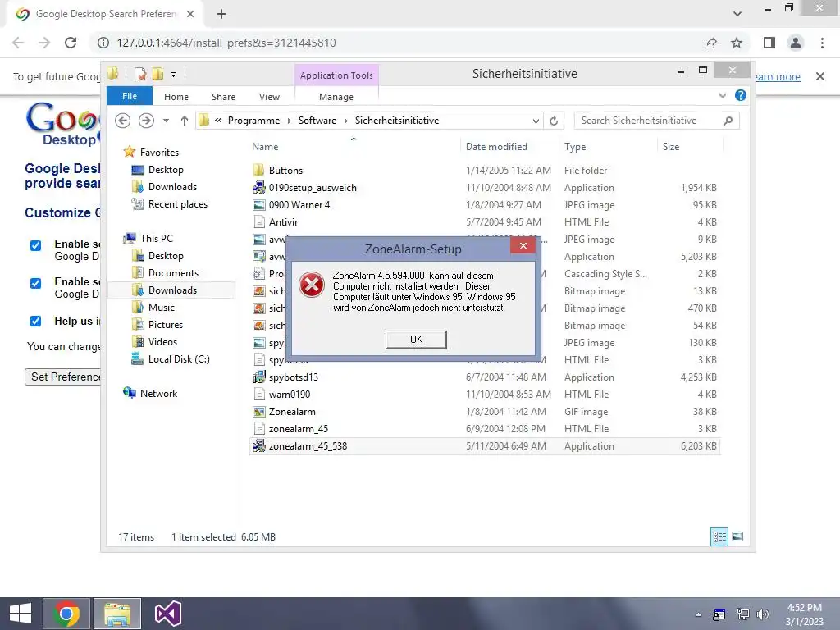Select zonealarm_45 HTML file icon
Image resolution: width=840 pixels, height=630 pixels.
pos(258,428)
